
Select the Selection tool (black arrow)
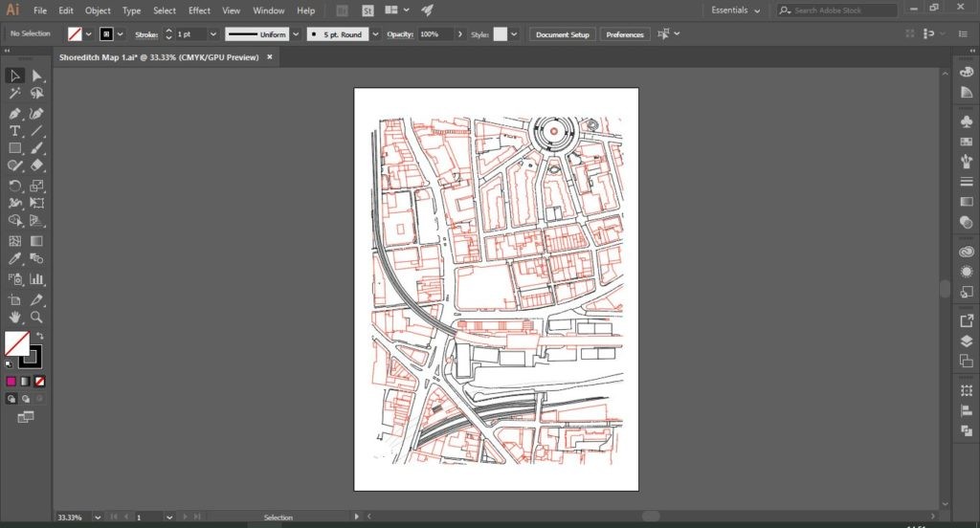point(15,76)
